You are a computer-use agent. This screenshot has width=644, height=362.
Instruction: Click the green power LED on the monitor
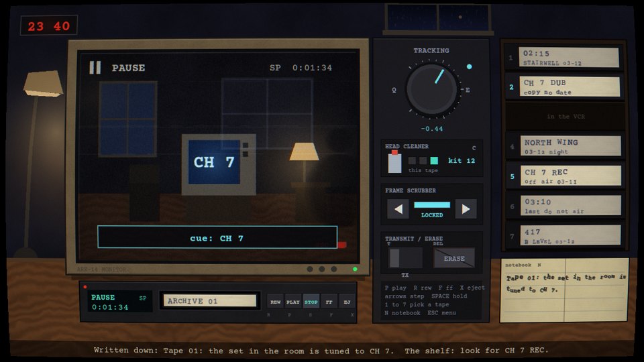(x=355, y=269)
